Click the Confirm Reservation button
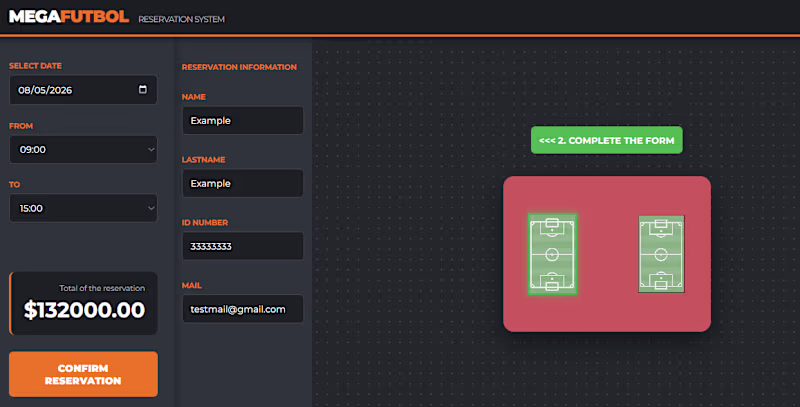 83,374
